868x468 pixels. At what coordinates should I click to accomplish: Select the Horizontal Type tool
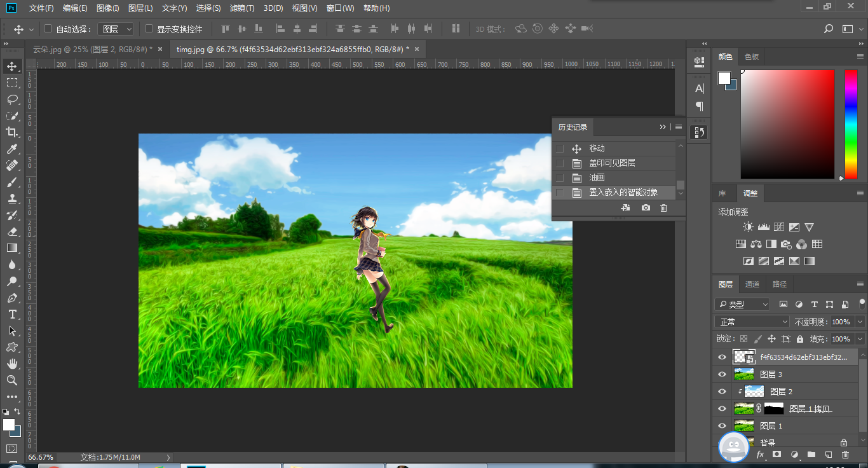12,314
